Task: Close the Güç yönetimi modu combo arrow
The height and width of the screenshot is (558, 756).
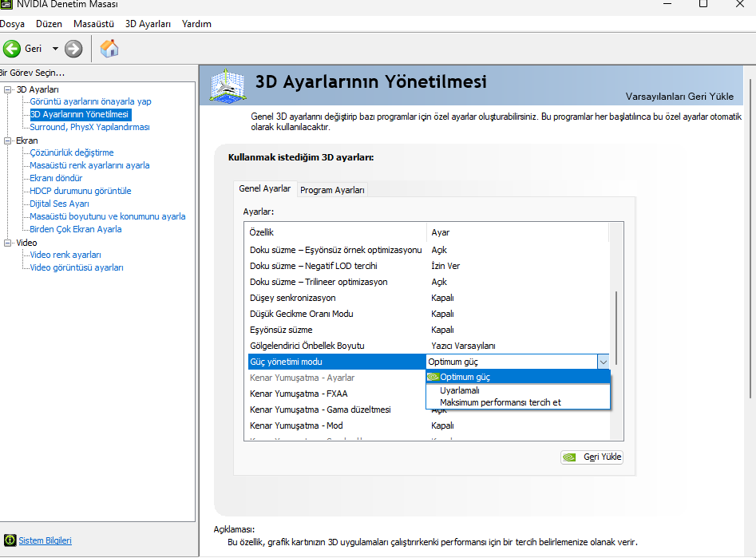Action: (604, 362)
